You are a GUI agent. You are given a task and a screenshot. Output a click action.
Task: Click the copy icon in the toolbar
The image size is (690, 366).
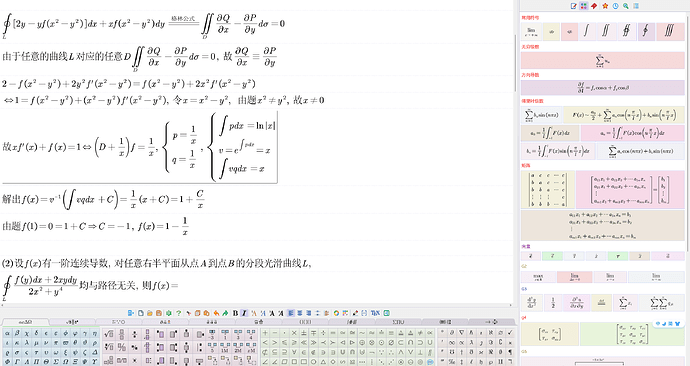[198, 313]
